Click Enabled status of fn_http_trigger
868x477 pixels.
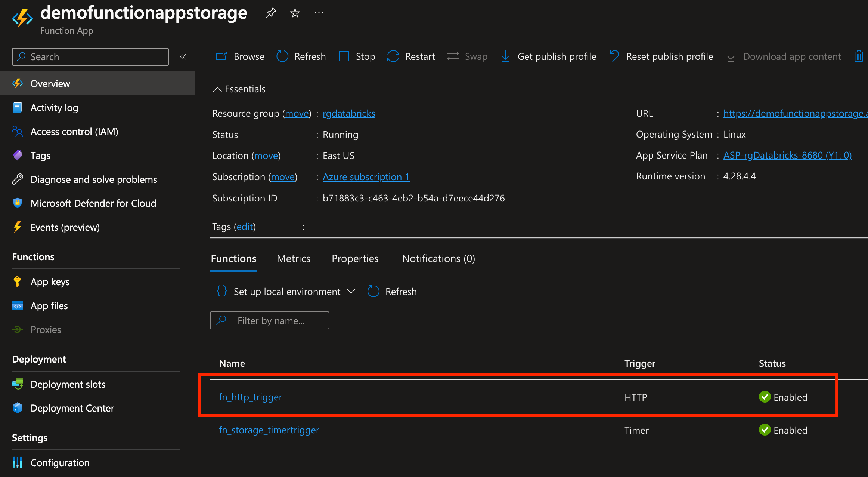[783, 397]
